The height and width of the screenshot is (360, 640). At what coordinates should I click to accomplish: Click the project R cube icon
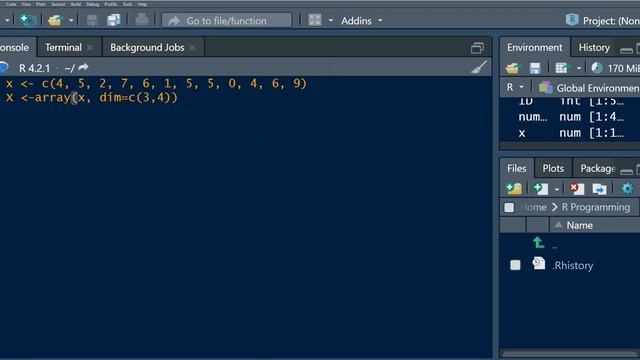pos(572,19)
